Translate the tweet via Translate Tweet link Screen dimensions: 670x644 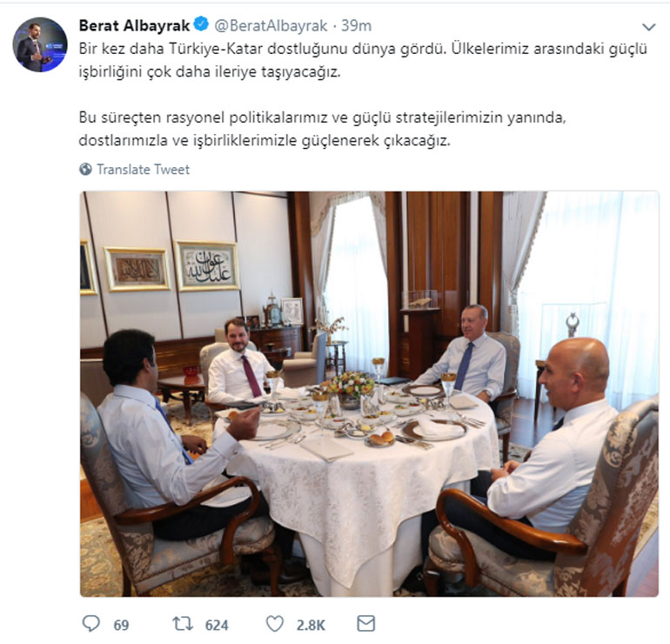point(143,169)
